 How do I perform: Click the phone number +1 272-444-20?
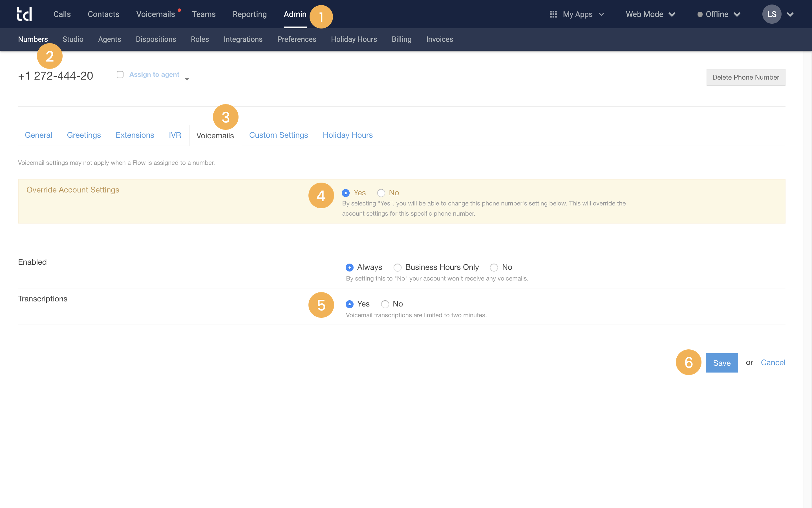(56, 76)
